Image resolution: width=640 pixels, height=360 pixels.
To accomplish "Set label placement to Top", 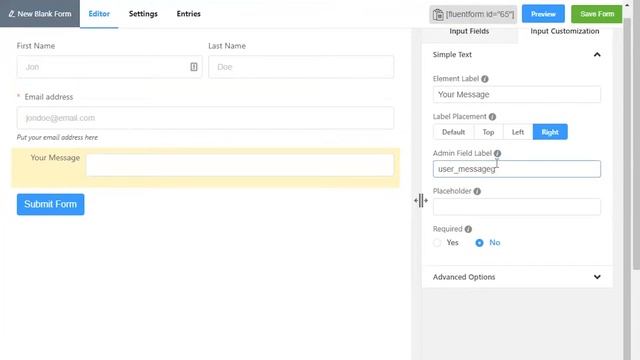I will [488, 132].
